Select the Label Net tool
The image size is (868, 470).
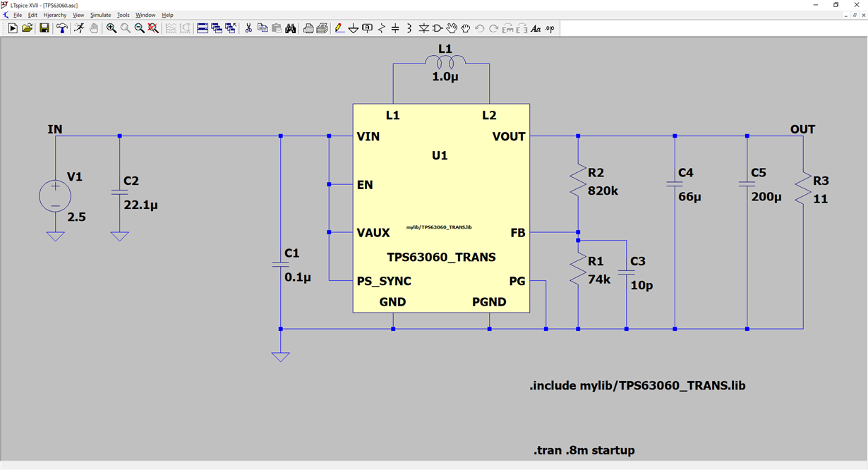(367, 28)
